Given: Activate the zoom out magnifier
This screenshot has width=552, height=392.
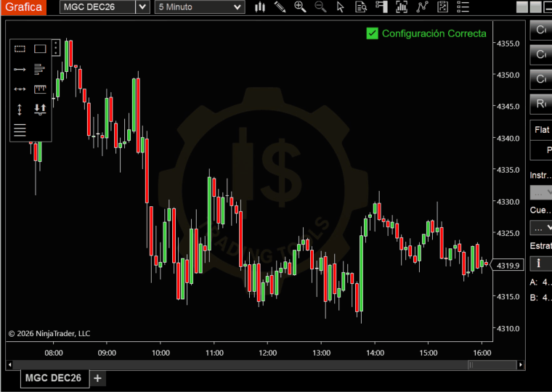Looking at the screenshot, I should click(x=320, y=7).
